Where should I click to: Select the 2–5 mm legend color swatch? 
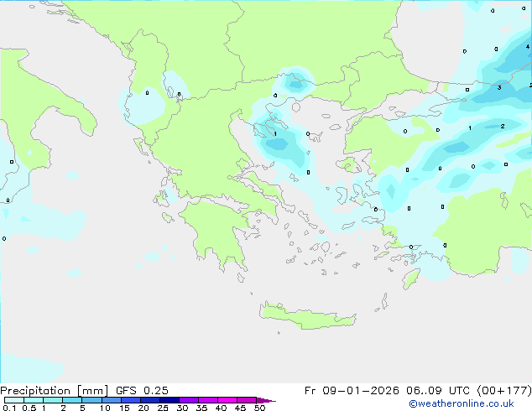(72, 400)
